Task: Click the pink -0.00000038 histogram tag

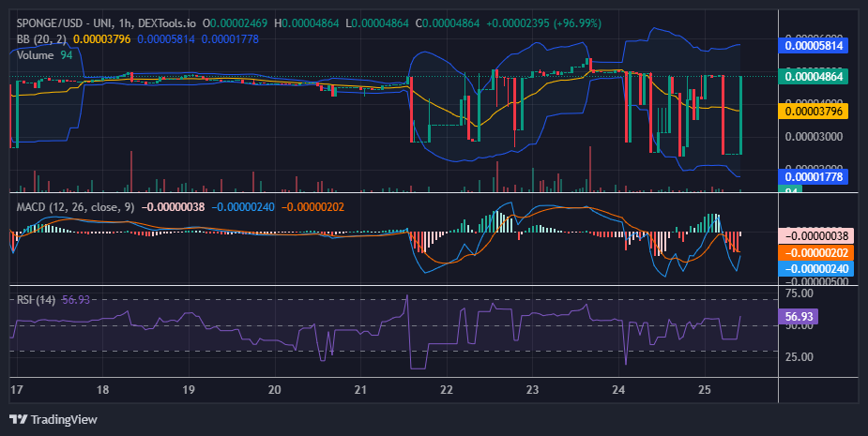Action: [x=816, y=236]
